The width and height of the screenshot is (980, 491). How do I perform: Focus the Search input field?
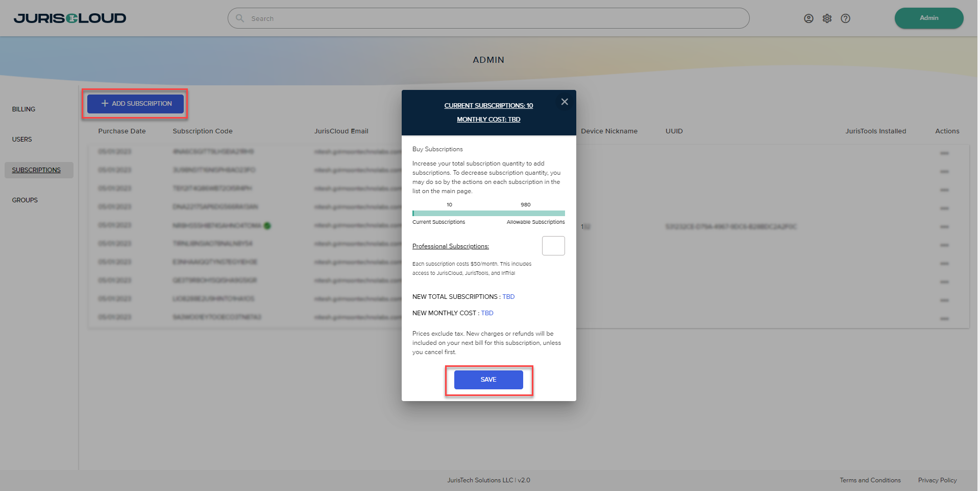[x=488, y=18]
